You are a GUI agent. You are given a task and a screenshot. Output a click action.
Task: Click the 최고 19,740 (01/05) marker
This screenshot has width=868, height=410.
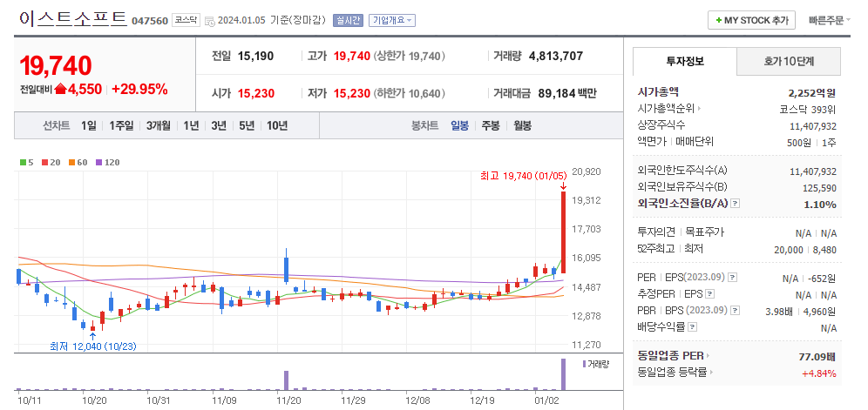coord(524,176)
